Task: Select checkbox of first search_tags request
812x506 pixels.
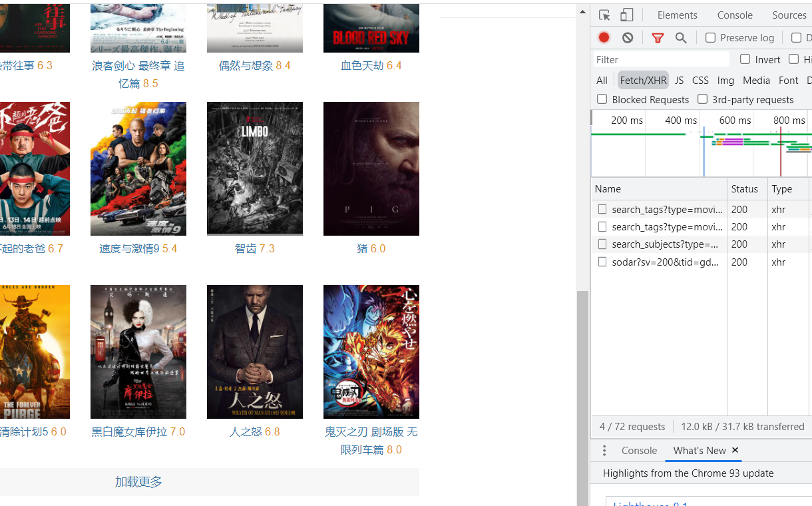Action: pos(602,209)
